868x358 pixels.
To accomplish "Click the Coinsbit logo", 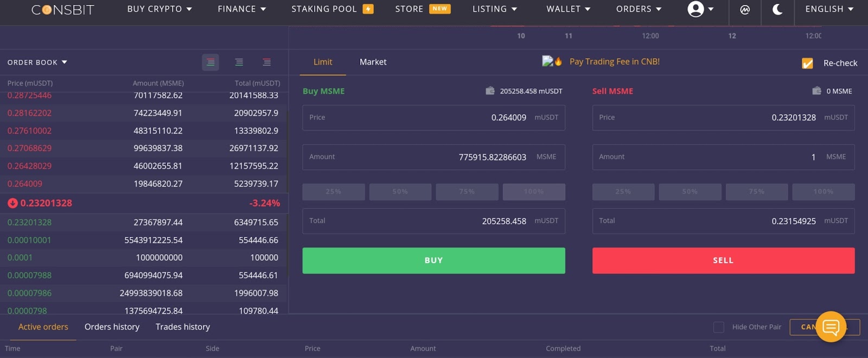I will (62, 10).
